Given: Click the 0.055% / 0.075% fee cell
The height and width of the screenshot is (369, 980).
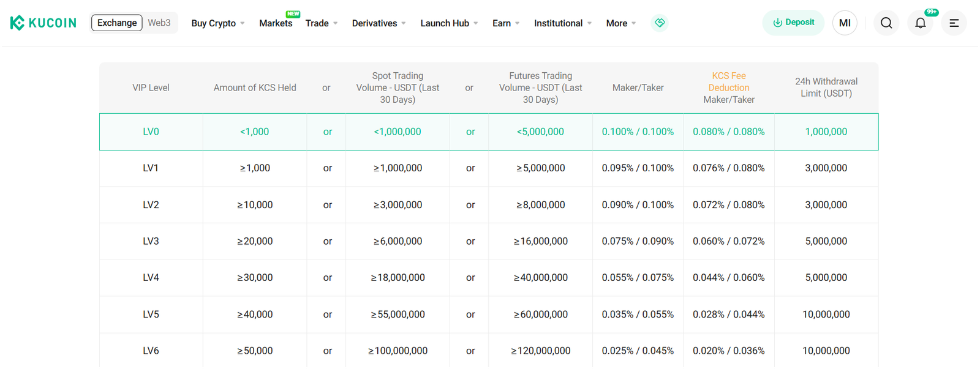Looking at the screenshot, I should coord(638,277).
